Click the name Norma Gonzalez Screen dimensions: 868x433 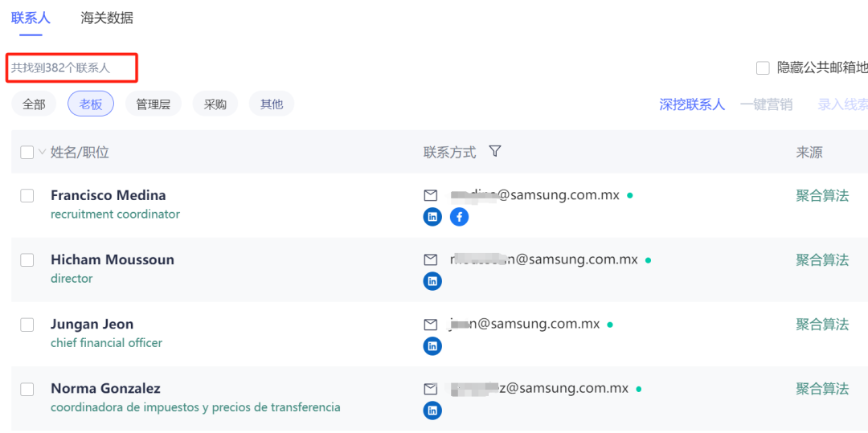pos(105,389)
